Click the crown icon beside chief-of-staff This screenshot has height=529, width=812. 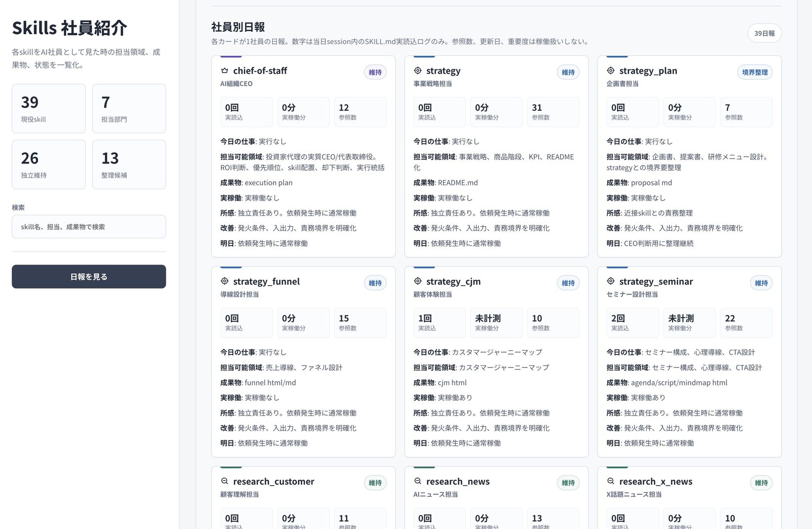tap(225, 70)
